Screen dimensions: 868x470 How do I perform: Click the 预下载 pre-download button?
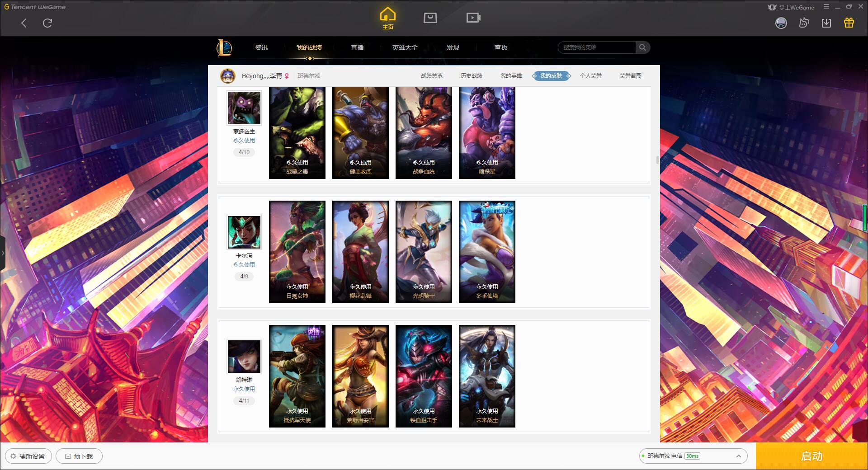pos(79,456)
